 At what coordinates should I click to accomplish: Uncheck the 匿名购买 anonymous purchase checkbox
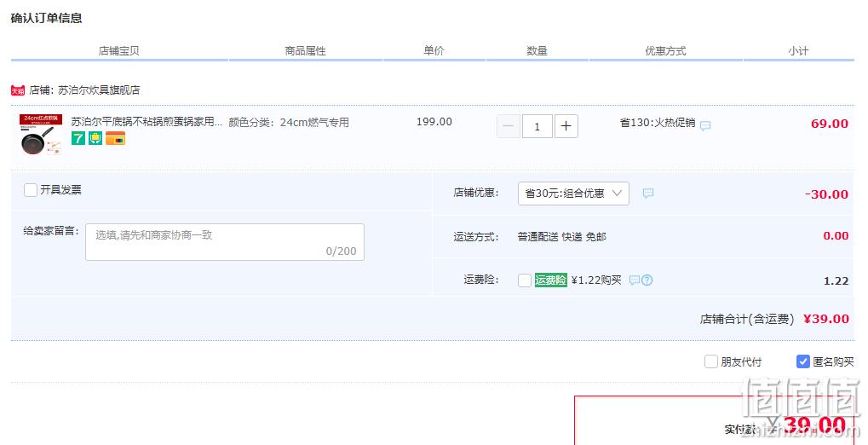[802, 361]
